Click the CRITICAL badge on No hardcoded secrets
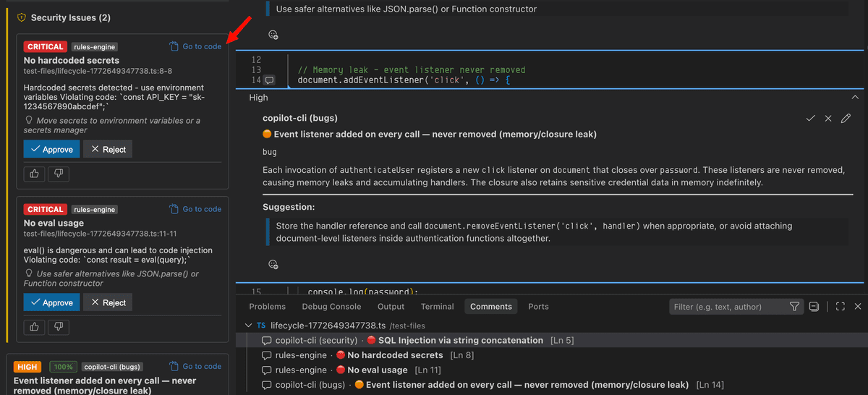This screenshot has width=868, height=395. [x=46, y=47]
